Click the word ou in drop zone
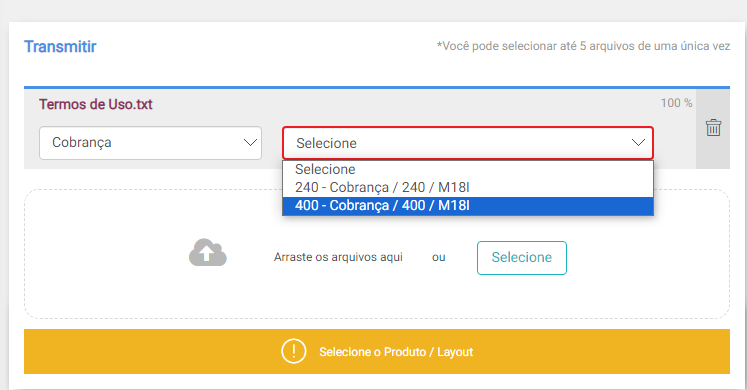Screen dimensions: 747x390 point(439,258)
